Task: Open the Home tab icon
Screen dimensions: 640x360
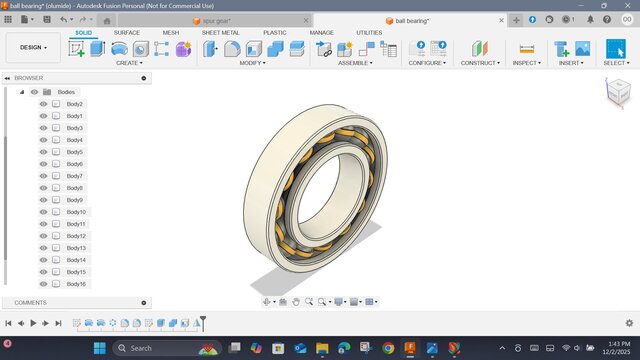Action: pos(107,21)
